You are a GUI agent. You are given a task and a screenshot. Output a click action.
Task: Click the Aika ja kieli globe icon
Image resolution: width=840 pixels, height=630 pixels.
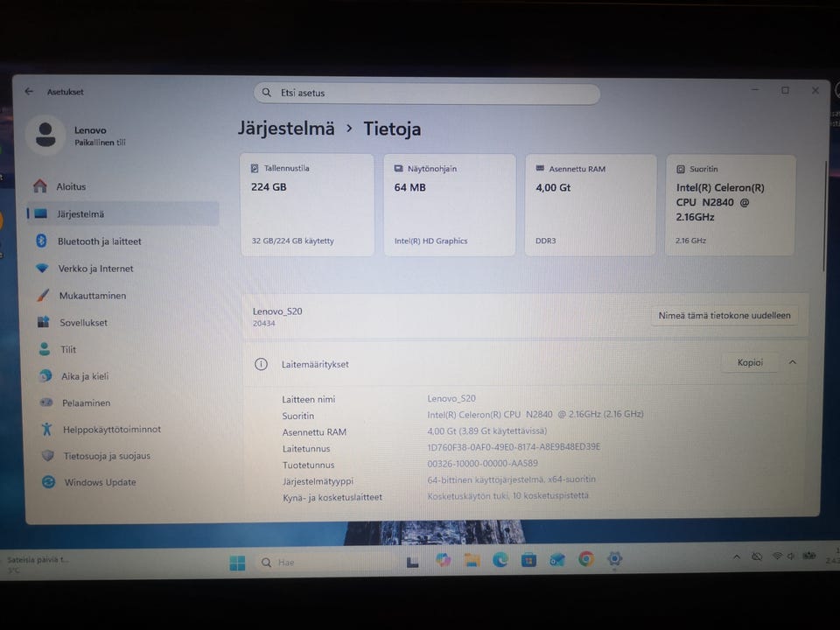(45, 375)
